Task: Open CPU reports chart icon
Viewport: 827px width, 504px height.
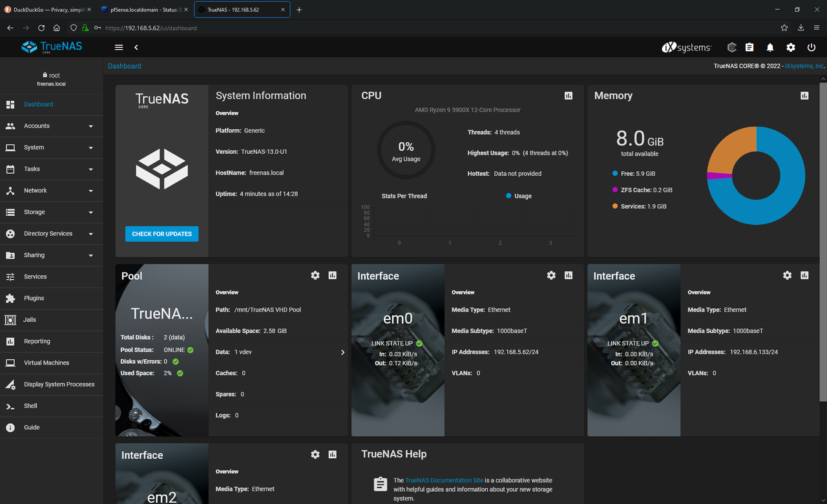Action: point(569,96)
